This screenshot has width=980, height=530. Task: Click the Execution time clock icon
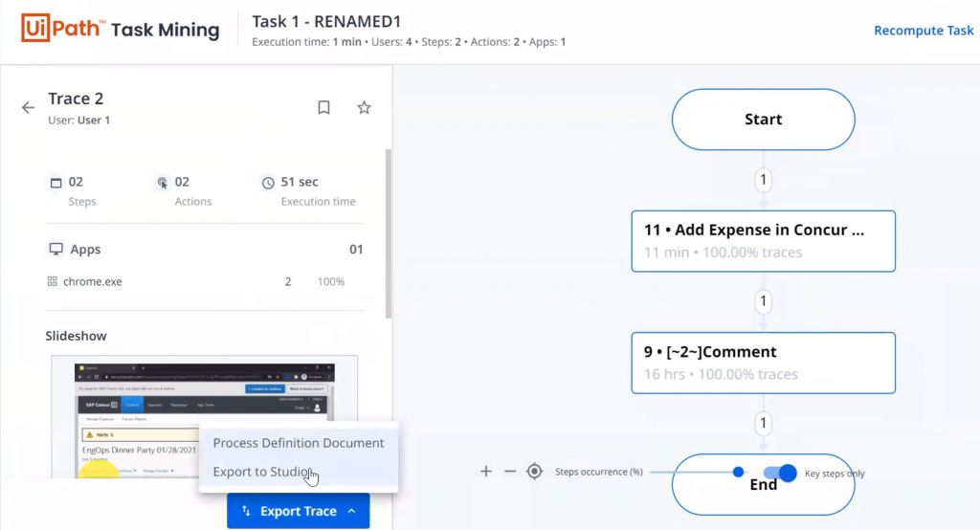pos(268,183)
